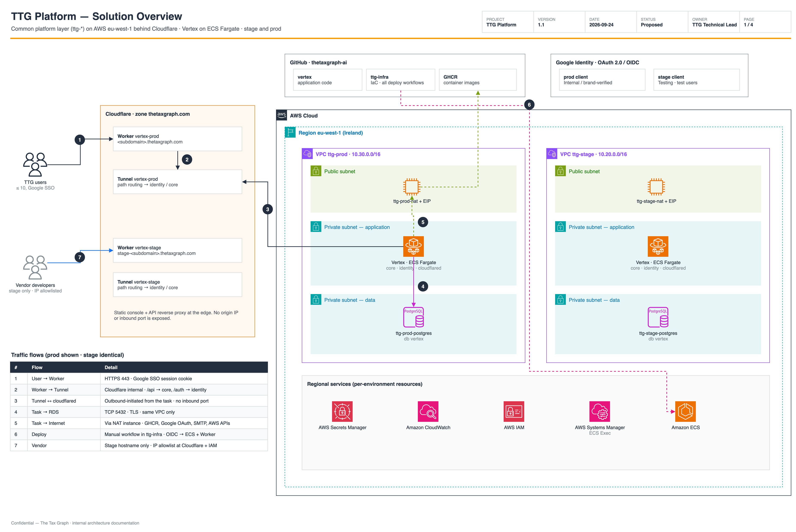The height and width of the screenshot is (532, 796).
Task: Click the AWS Secrets Manager icon
Action: tap(342, 412)
